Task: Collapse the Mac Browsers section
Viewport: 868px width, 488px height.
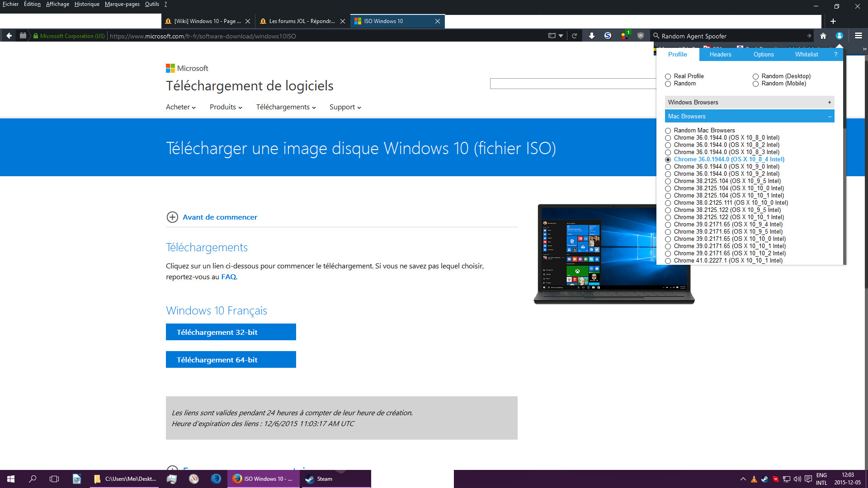Action: pyautogui.click(x=750, y=116)
